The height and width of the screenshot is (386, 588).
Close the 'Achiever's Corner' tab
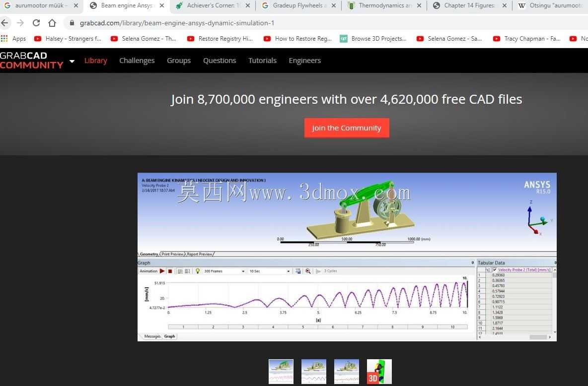(x=247, y=5)
